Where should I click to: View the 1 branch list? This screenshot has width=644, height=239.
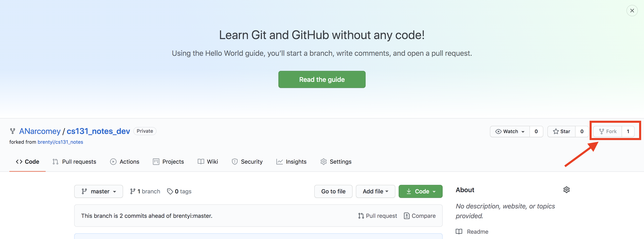coord(145,191)
